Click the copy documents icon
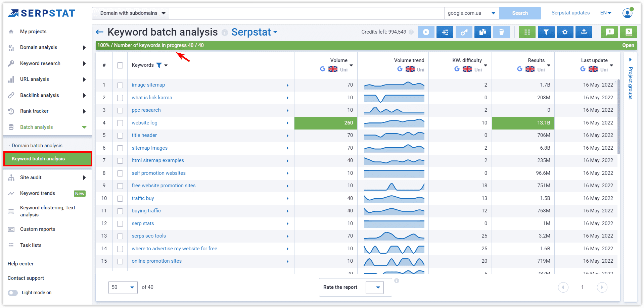This screenshot has height=308, width=644. (x=482, y=32)
